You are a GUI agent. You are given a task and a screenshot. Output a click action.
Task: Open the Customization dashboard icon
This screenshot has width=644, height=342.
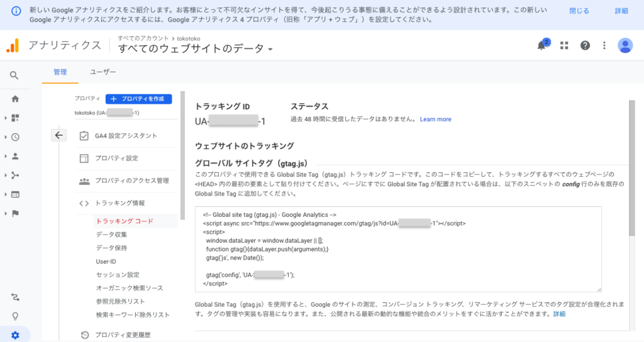pos(15,118)
